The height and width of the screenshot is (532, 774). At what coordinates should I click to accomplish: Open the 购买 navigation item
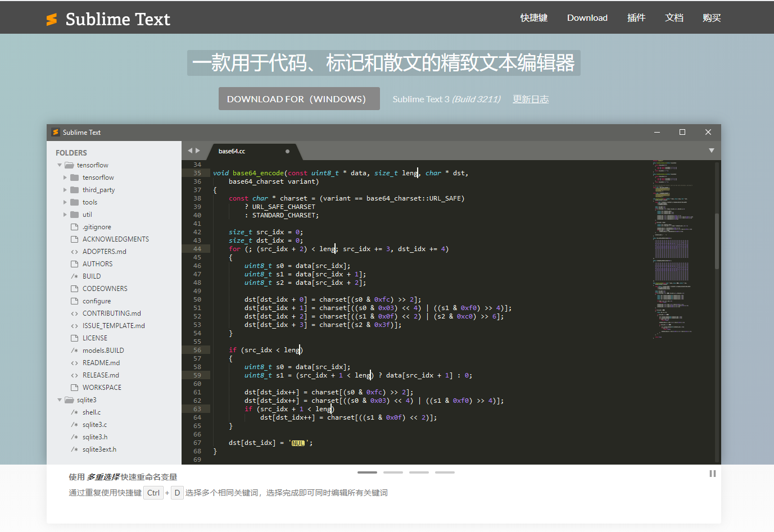click(712, 18)
